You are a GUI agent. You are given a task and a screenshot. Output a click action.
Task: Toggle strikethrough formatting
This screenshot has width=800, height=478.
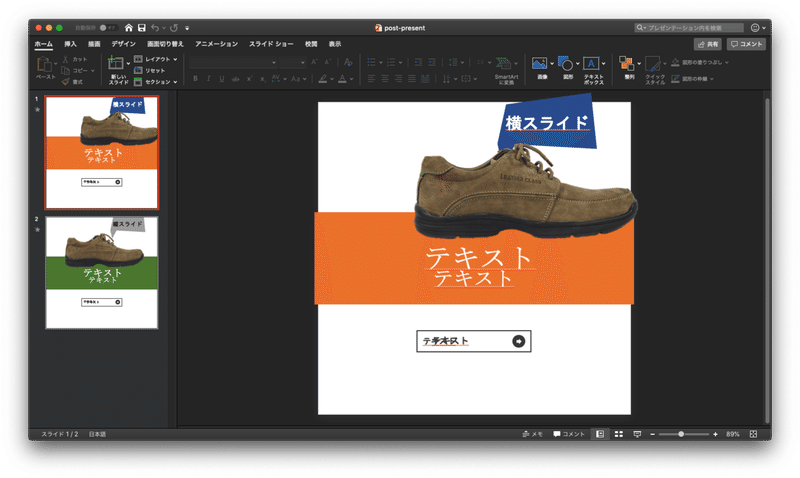[x=235, y=79]
